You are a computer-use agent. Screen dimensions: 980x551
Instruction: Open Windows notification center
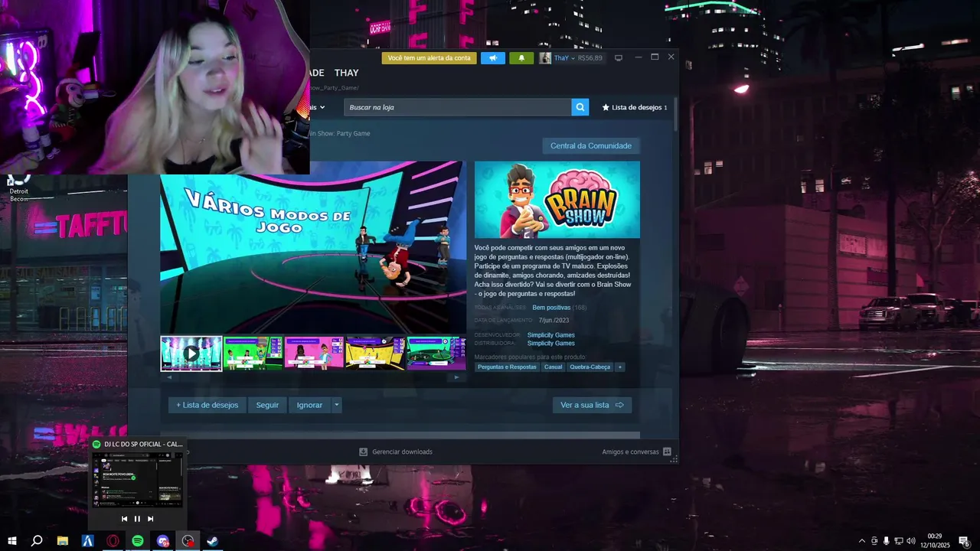[964, 541]
